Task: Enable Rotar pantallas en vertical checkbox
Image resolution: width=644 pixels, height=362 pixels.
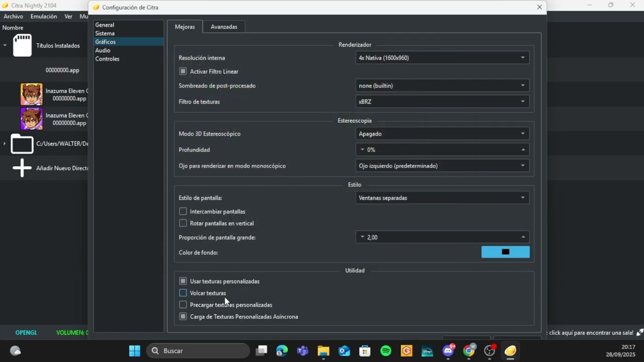Action: click(183, 223)
